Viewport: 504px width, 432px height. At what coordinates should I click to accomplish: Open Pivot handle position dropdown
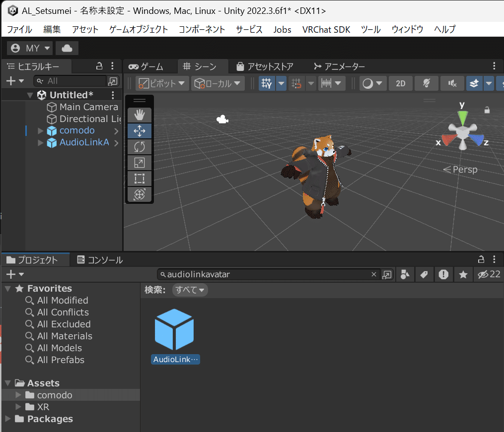[x=162, y=83]
